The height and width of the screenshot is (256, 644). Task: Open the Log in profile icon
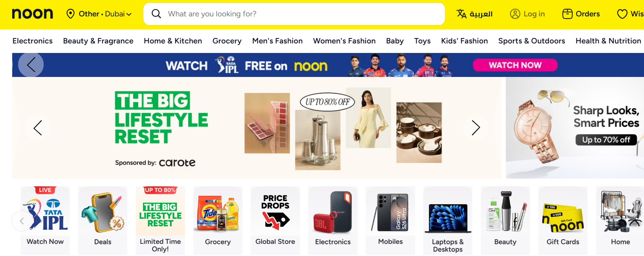tap(515, 14)
